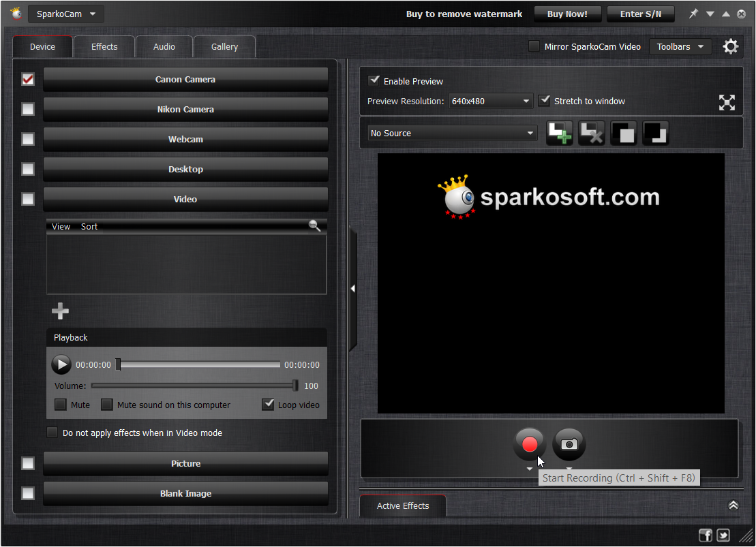The width and height of the screenshot is (756, 547).
Task: Click the send source to back icon
Action: tap(656, 133)
